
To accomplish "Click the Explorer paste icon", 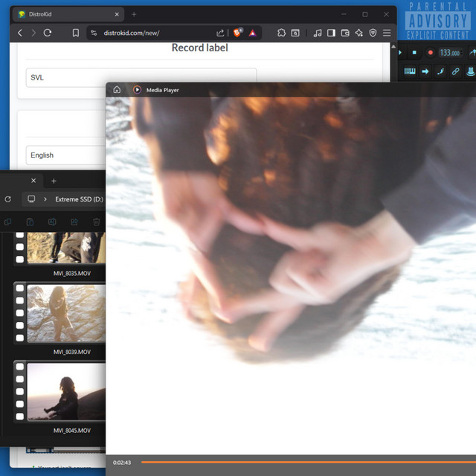I will pyautogui.click(x=30, y=222).
